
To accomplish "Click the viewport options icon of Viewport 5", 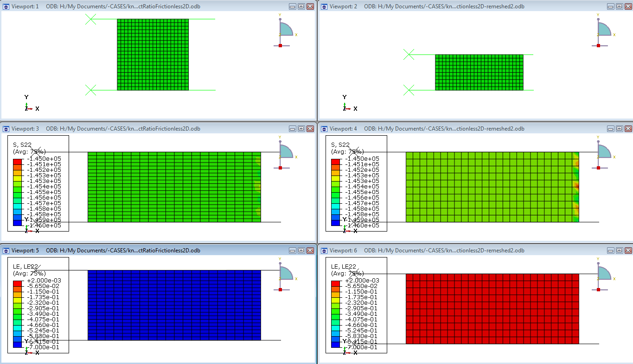I will click(5, 250).
